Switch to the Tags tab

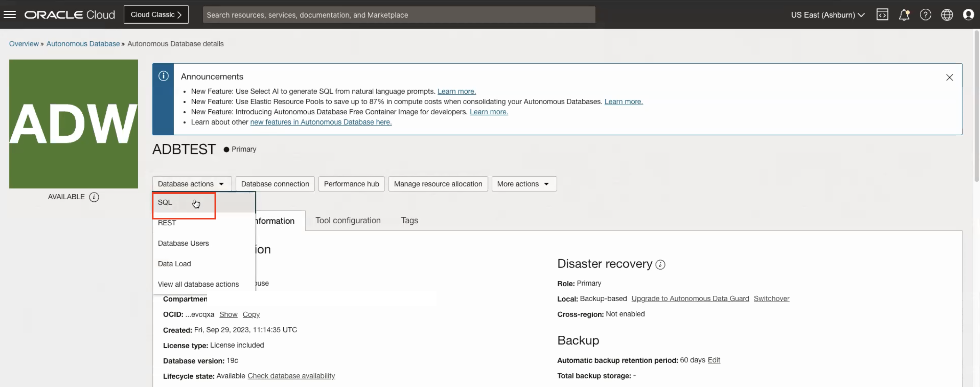409,220
